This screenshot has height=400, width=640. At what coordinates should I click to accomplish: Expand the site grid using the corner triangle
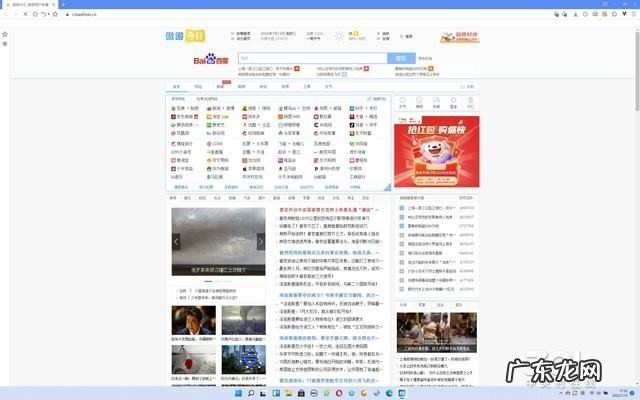point(387,187)
